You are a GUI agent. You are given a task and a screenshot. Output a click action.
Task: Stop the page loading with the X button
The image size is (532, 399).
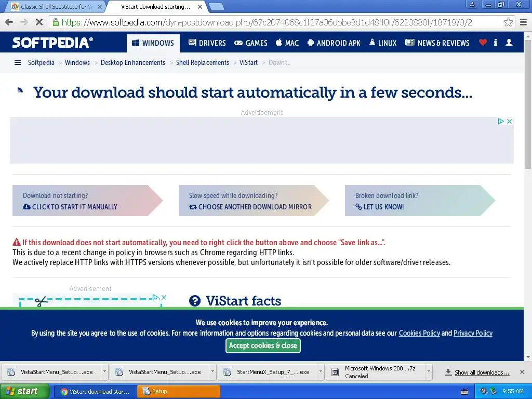click(39, 22)
